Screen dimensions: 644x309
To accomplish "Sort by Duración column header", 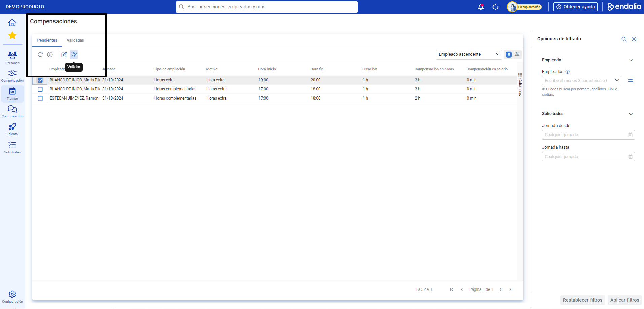I will [369, 69].
